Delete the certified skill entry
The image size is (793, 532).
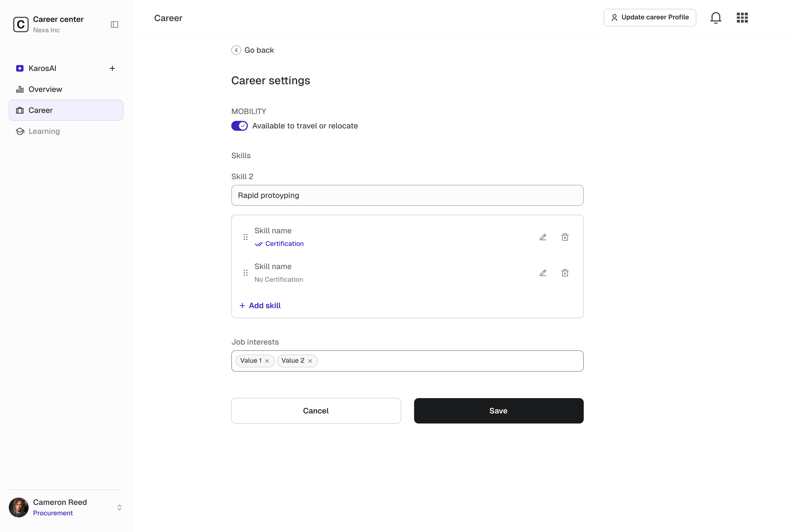565,237
